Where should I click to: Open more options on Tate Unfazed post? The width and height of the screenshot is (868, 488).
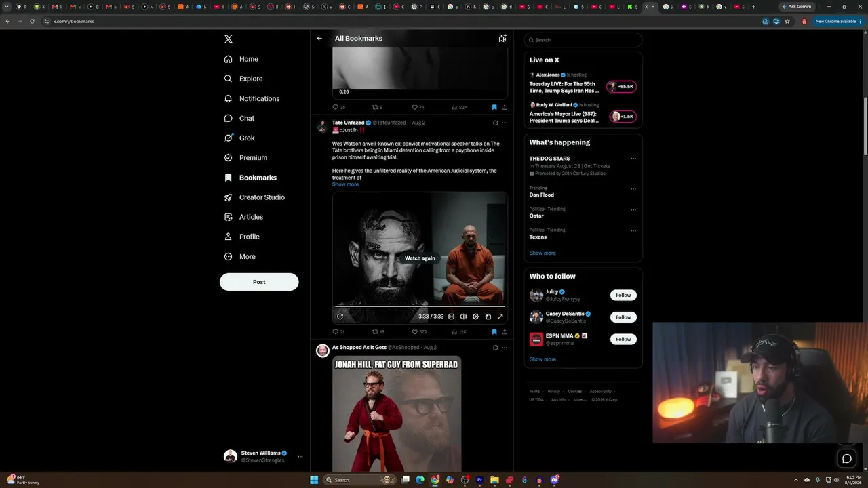tap(505, 123)
